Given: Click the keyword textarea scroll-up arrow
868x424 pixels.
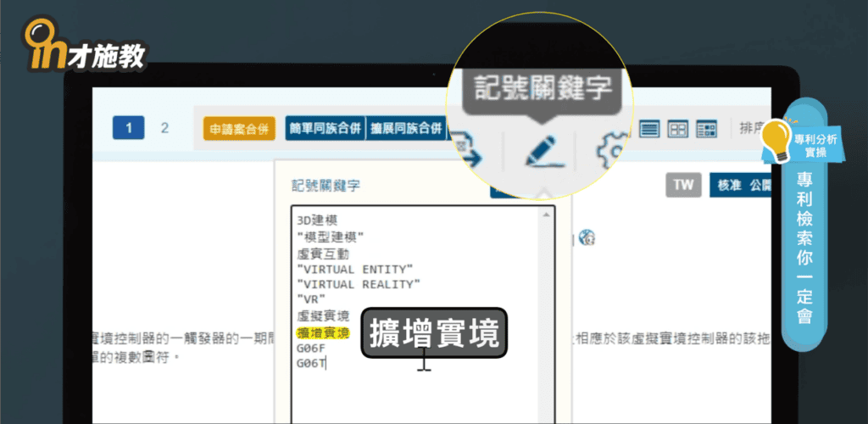Looking at the screenshot, I should 548,215.
